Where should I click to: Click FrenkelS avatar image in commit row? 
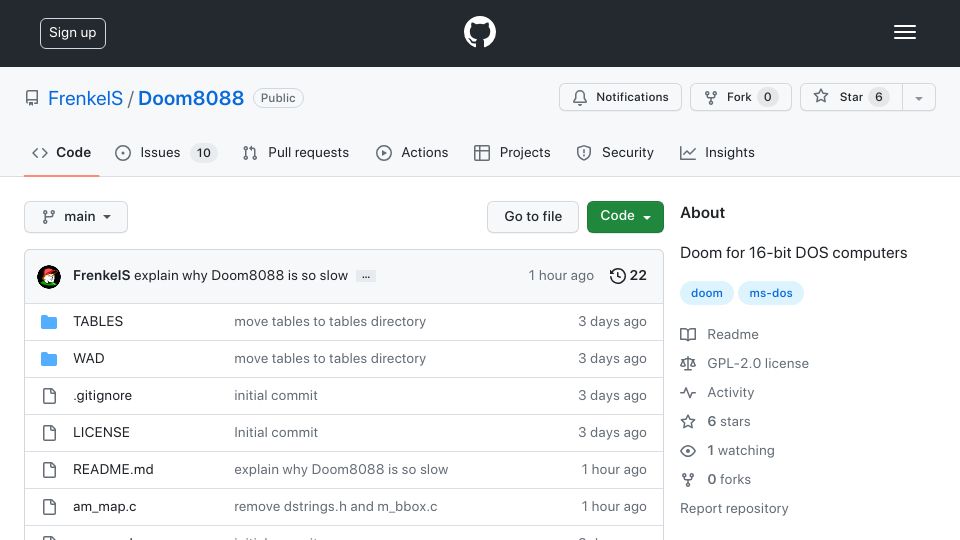49,277
